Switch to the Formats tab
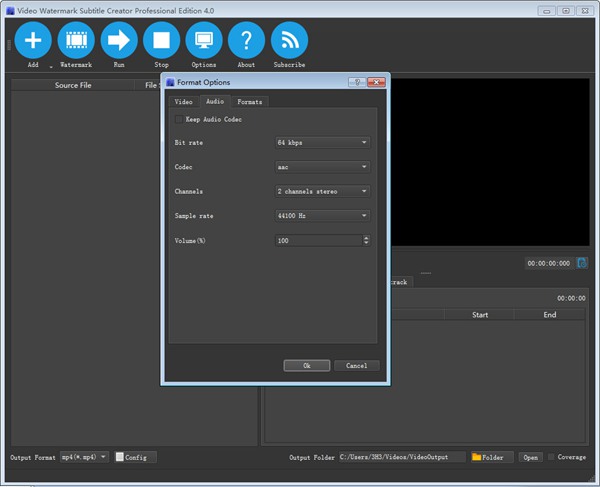Screen dimensions: 600x487 [x=249, y=102]
